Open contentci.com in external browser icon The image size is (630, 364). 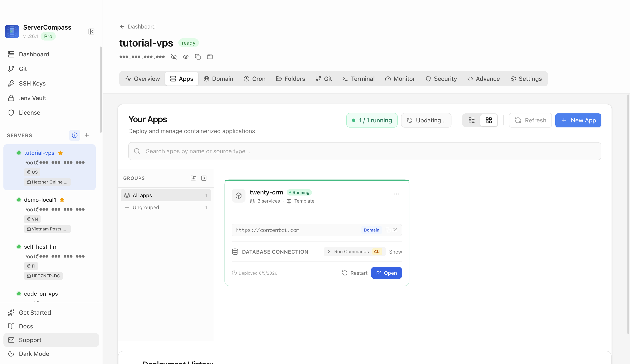pos(395,230)
